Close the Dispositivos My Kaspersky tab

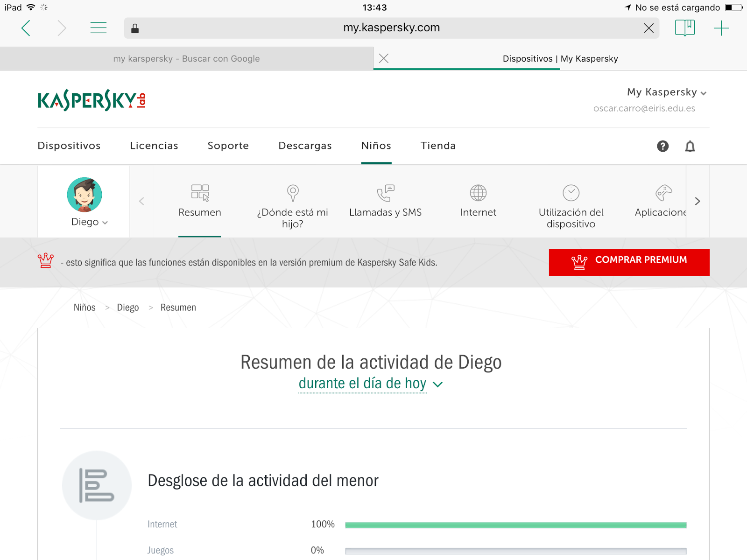click(x=384, y=58)
